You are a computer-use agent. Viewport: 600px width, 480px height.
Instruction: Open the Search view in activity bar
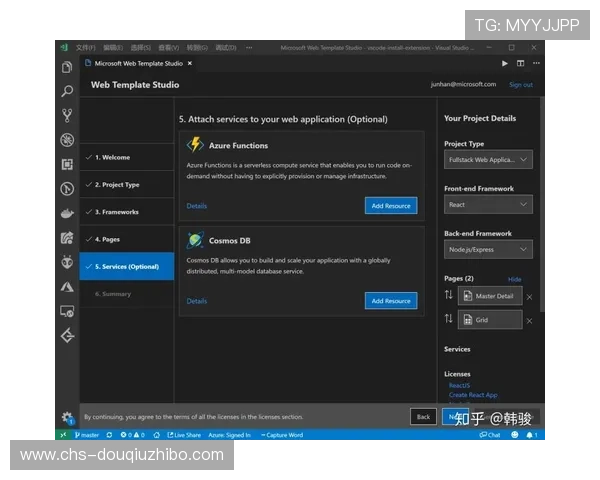(67, 91)
